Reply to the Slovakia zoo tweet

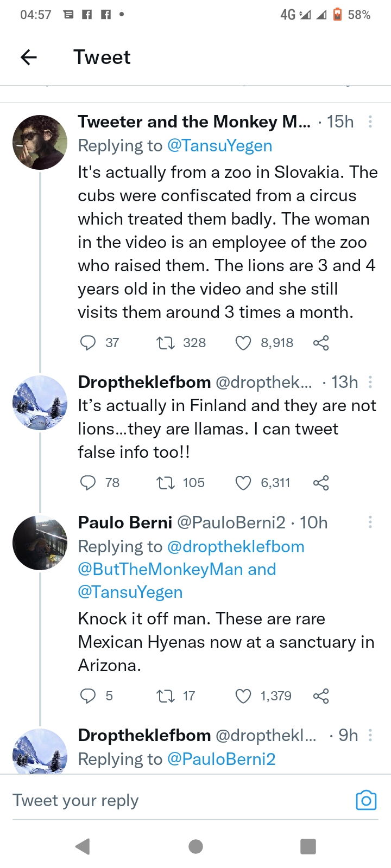pos(88,343)
